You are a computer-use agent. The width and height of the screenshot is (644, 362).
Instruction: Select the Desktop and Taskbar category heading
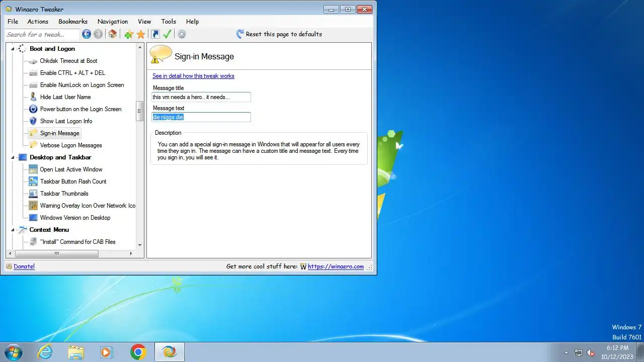coord(60,157)
